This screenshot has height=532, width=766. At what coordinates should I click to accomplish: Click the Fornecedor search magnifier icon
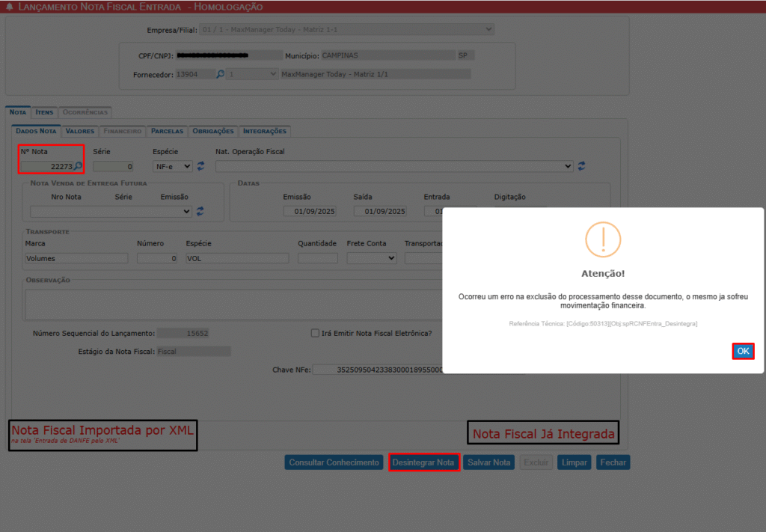point(221,74)
